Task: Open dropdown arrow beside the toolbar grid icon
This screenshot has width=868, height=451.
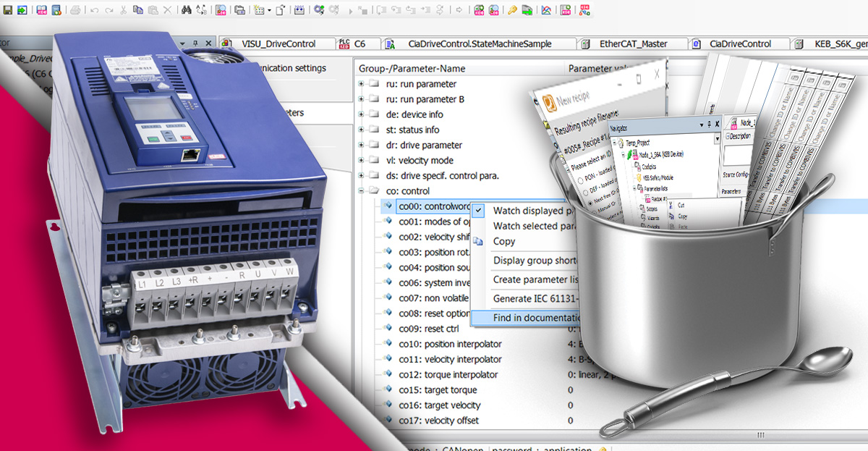Action: 269,11
